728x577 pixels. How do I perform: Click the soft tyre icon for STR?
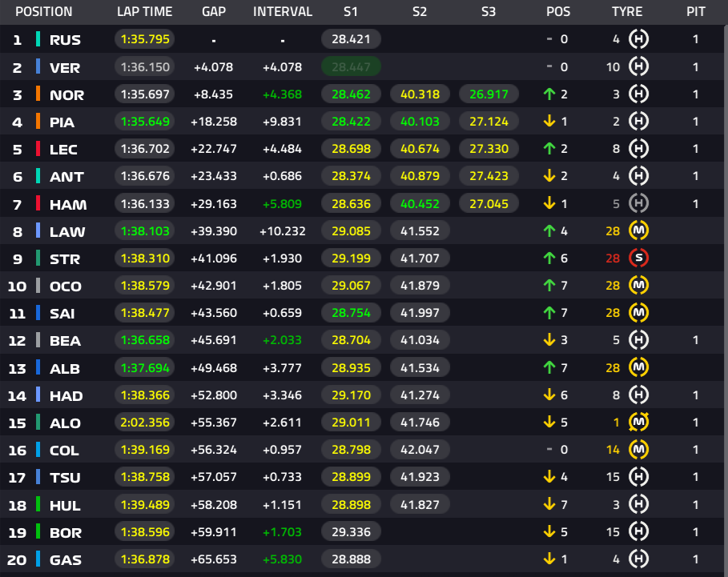pos(638,258)
